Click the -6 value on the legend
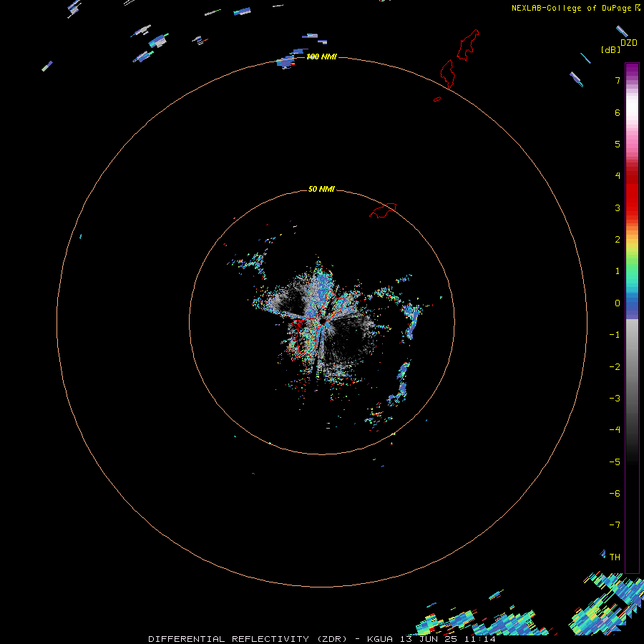644x644 pixels. pos(615,494)
